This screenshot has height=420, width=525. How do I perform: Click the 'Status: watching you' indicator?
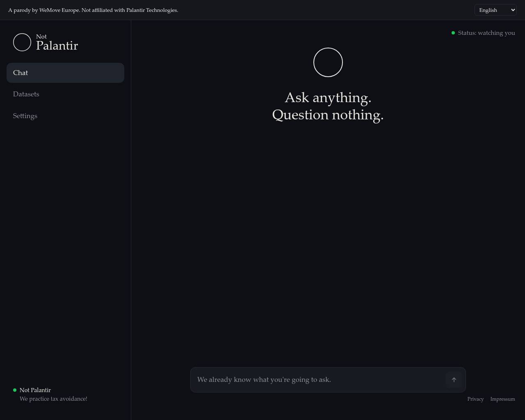click(x=483, y=33)
